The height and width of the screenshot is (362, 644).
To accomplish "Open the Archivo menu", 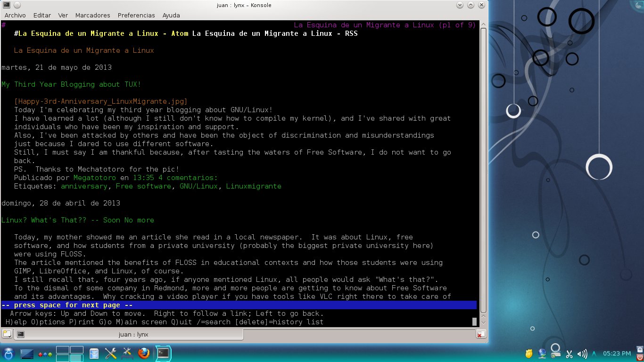I will pos(15,15).
